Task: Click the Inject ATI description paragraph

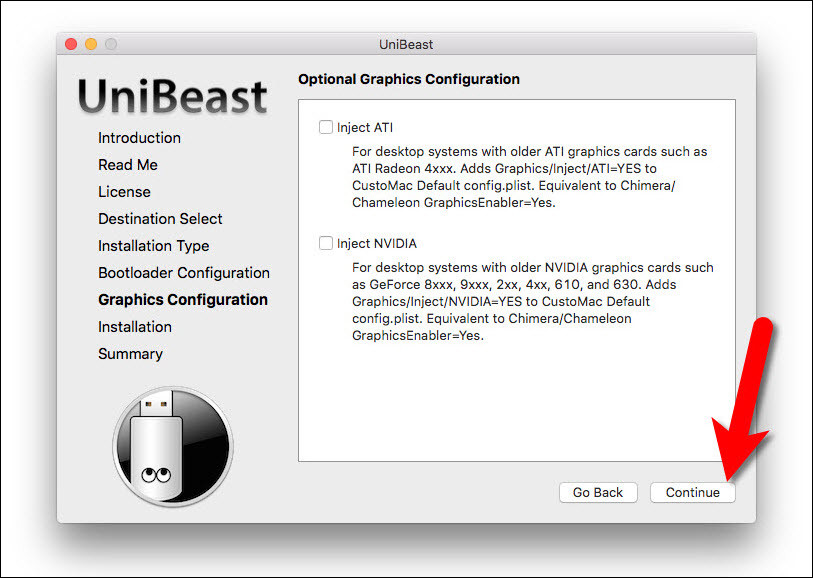Action: [529, 177]
